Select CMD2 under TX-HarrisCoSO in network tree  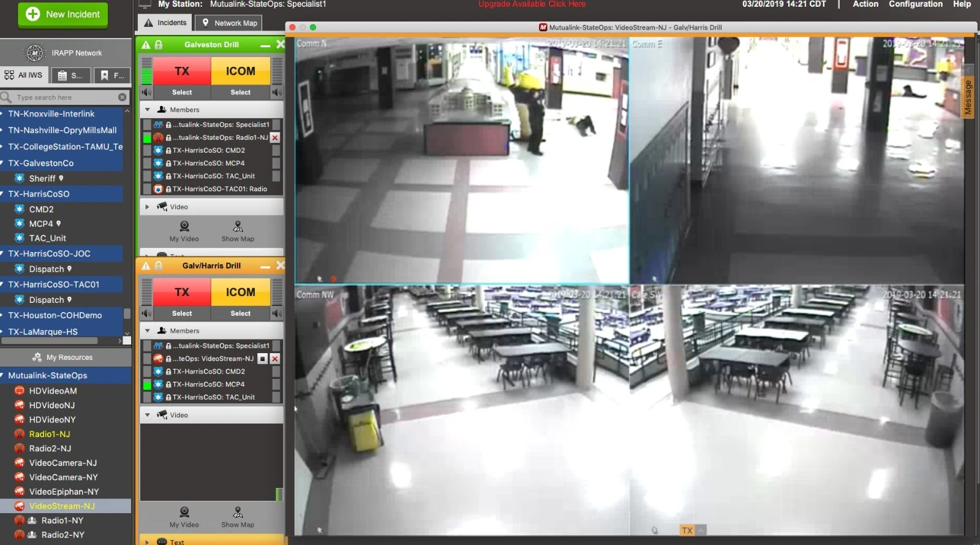tap(41, 210)
